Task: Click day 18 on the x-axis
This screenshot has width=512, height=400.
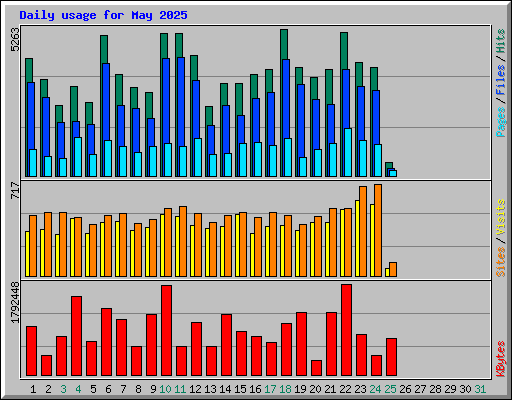Action: 285,389
